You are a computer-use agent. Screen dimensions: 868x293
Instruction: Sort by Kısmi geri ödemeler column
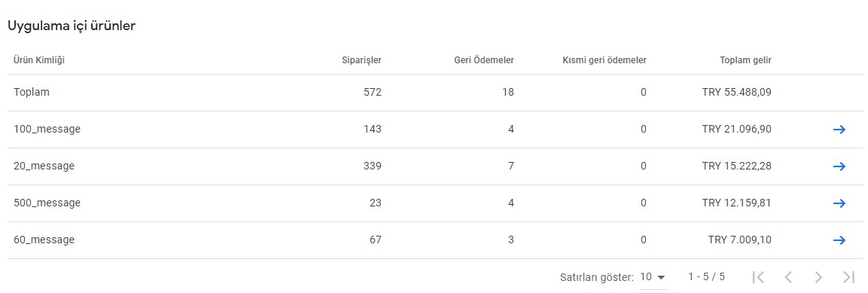pos(604,60)
